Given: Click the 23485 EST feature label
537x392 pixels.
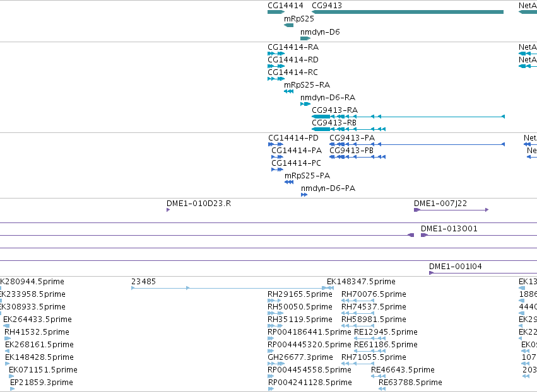Looking at the screenshot, I should tap(143, 282).
